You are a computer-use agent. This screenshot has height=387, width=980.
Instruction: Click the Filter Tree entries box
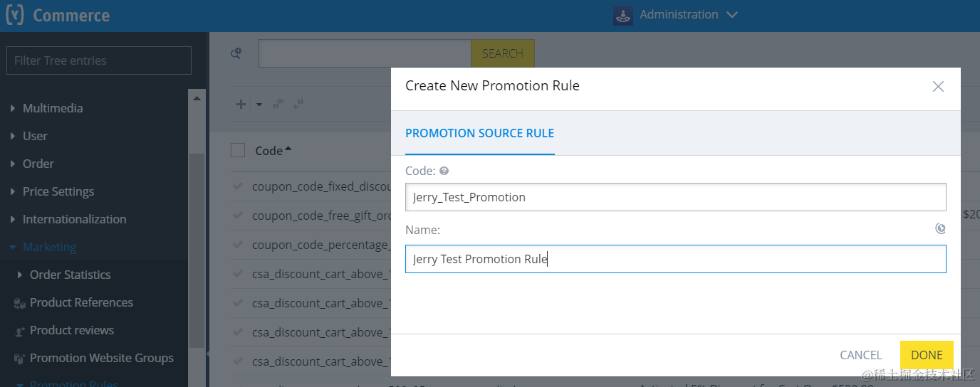(99, 60)
